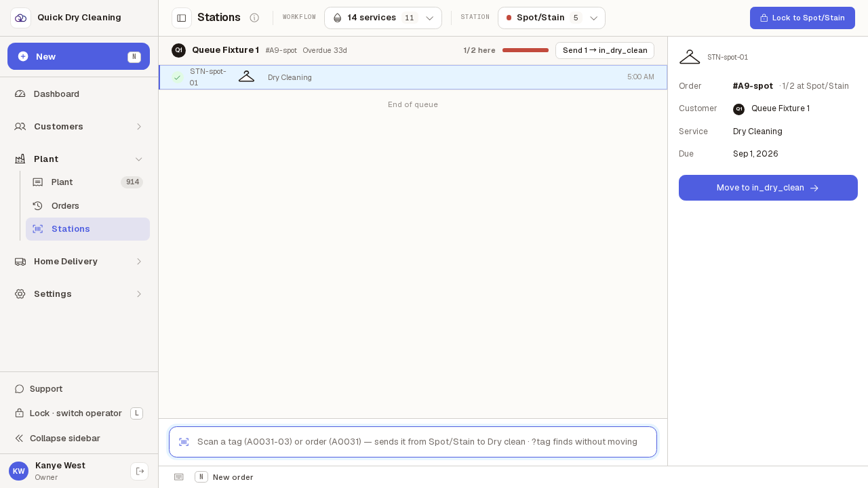Toggle the green check on STN-spot-01
The image size is (868, 488).
(177, 77)
